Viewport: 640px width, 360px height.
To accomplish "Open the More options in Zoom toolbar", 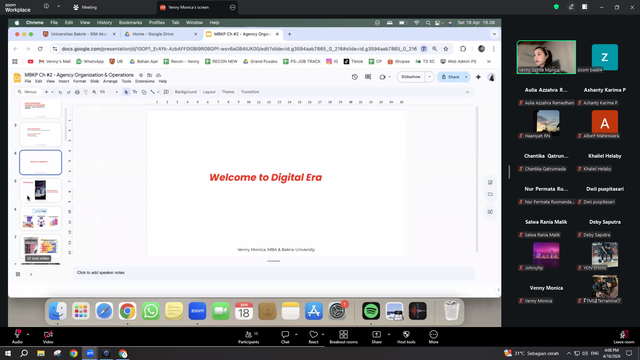I will (433, 337).
